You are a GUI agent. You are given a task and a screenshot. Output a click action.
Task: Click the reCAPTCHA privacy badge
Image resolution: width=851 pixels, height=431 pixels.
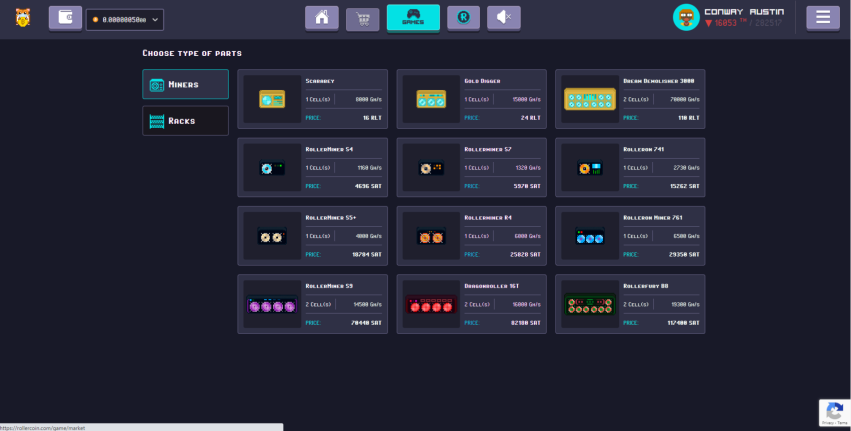tap(835, 413)
